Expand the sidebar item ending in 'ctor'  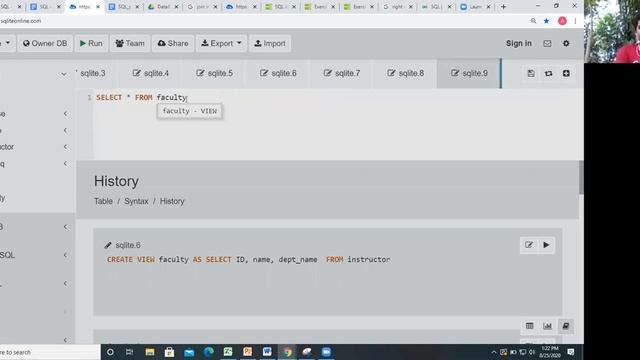tap(65, 147)
